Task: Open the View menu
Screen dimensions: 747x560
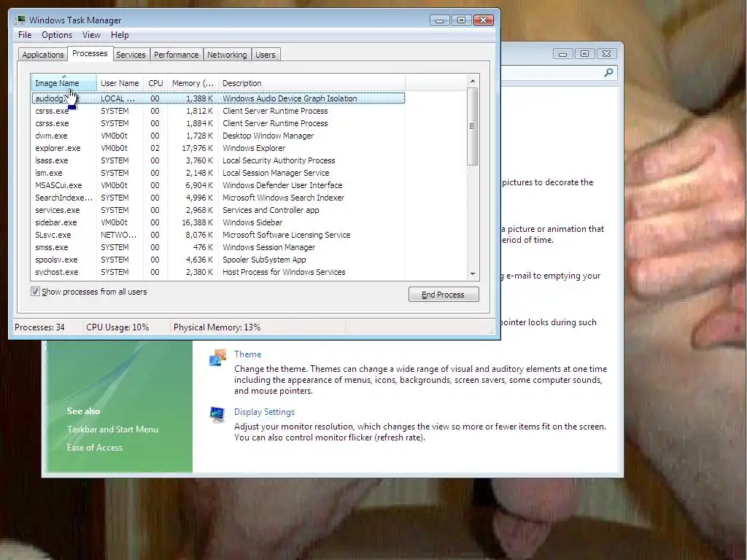Action: tap(91, 35)
